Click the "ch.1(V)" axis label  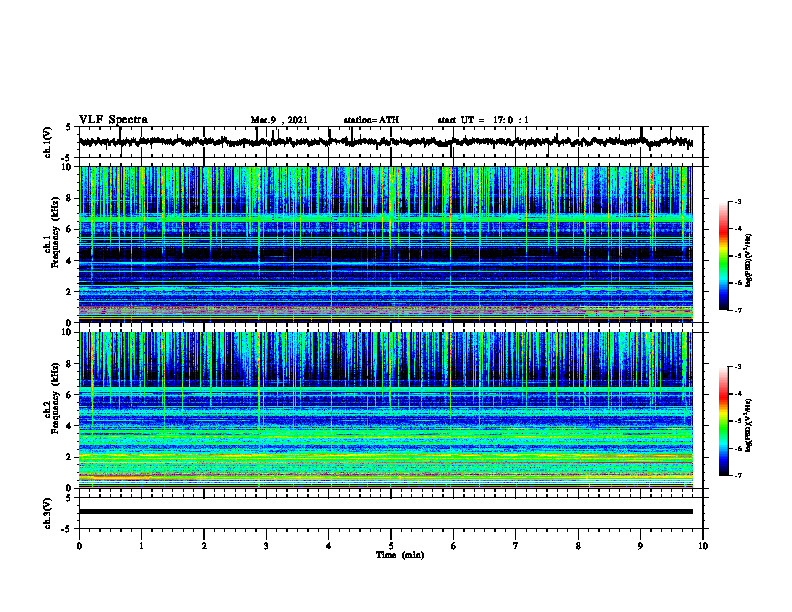[x=48, y=142]
